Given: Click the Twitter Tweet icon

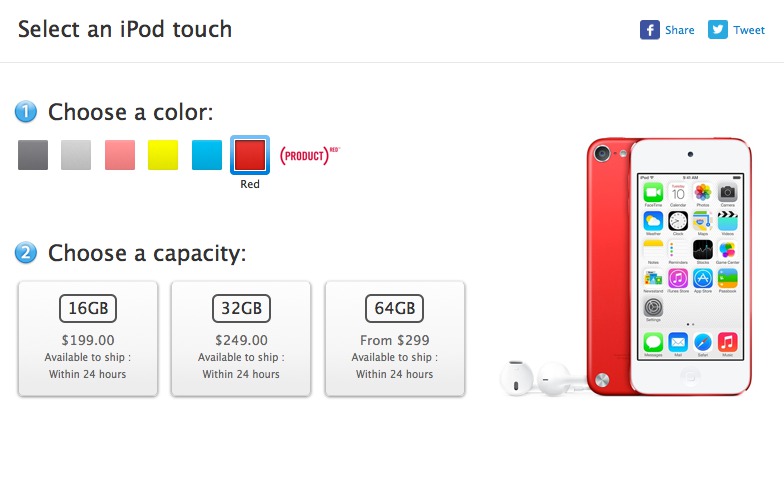Looking at the screenshot, I should pos(718,30).
